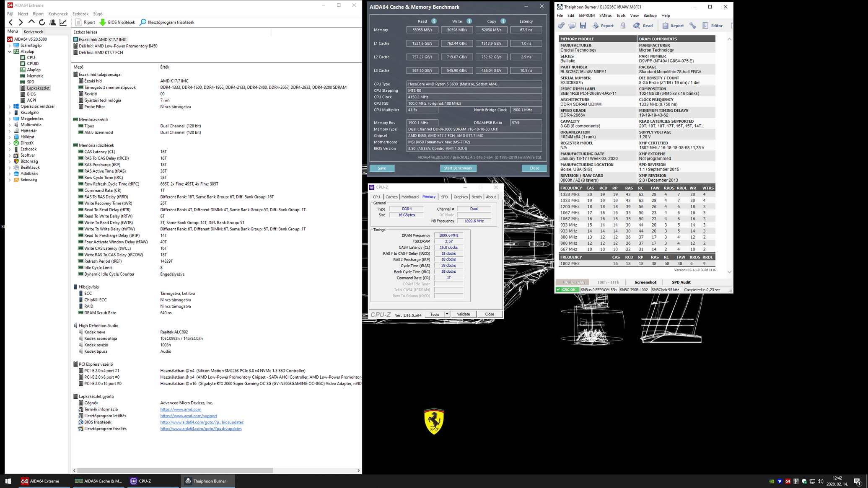Click Report in Thaiphoon Burner toolbar

pyautogui.click(x=673, y=26)
